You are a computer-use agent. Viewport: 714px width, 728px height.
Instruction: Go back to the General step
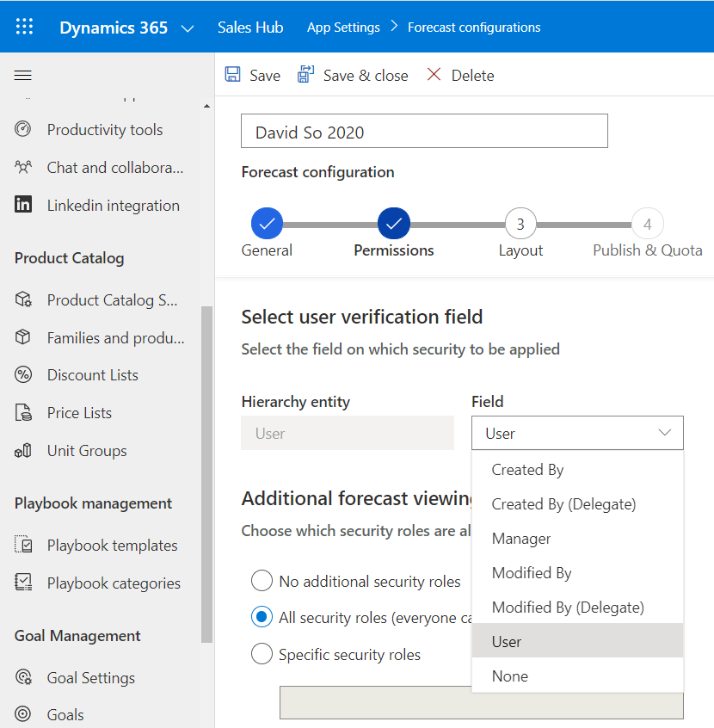[x=267, y=225]
